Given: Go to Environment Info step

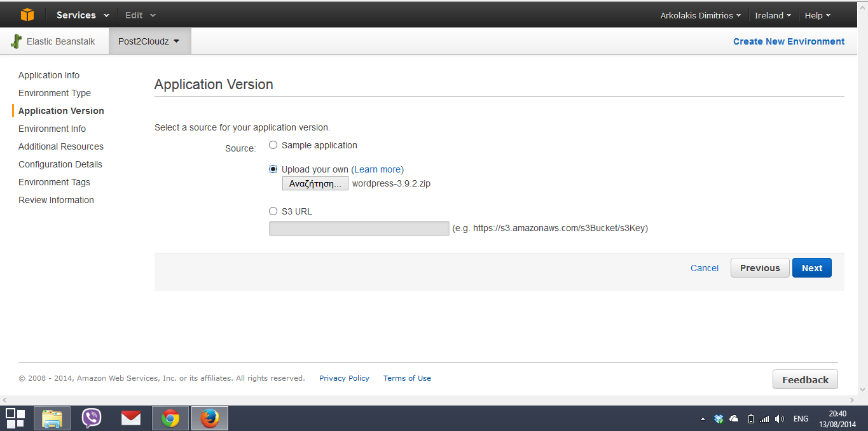Looking at the screenshot, I should (52, 129).
